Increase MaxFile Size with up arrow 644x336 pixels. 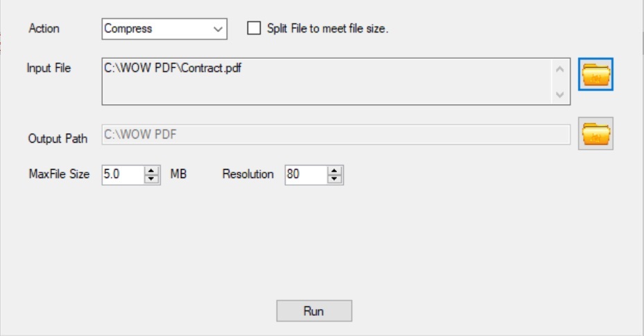point(152,171)
